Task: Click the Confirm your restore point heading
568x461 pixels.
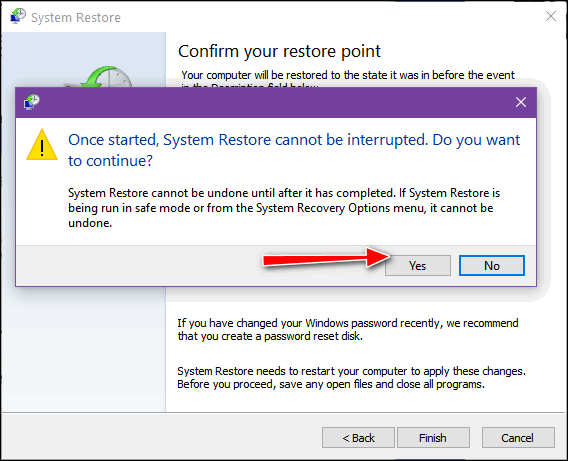Action: click(279, 51)
